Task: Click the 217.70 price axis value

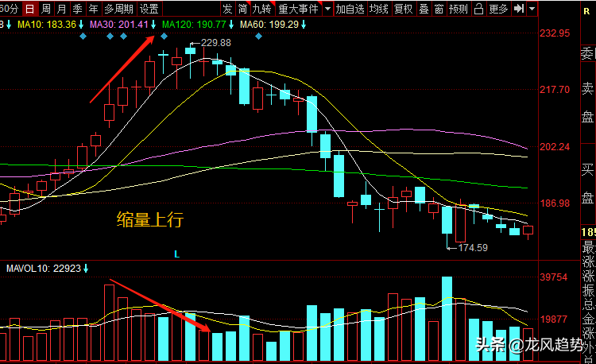Action: [x=555, y=90]
